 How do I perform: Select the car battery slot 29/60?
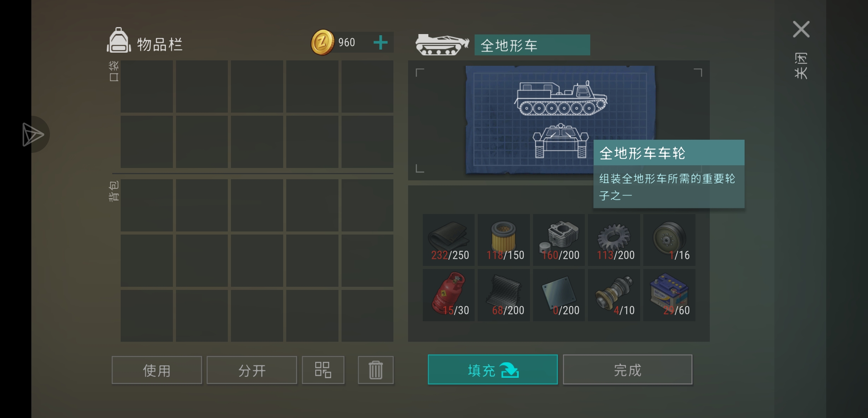pyautogui.click(x=669, y=295)
